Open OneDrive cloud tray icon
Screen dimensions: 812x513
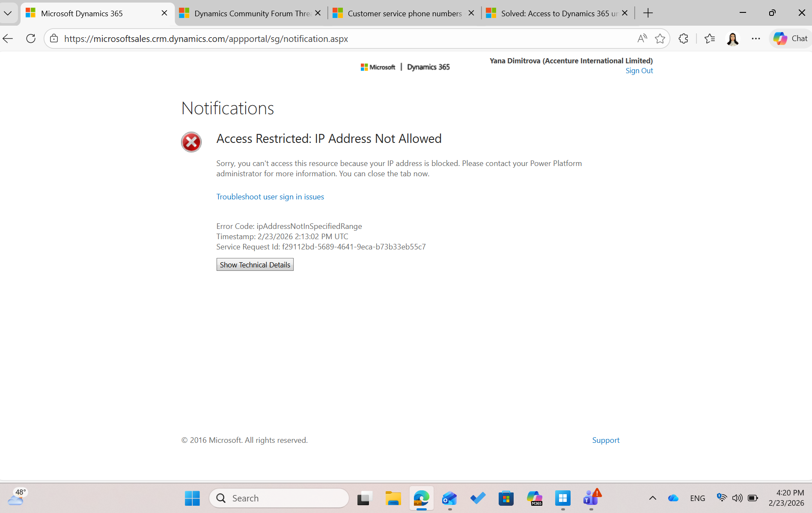tap(673, 498)
